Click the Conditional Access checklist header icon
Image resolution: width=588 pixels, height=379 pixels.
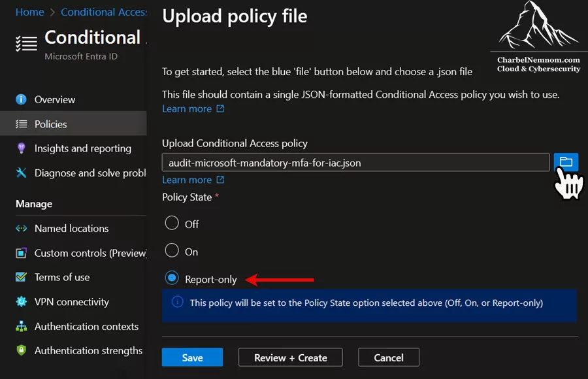pyautogui.click(x=26, y=44)
